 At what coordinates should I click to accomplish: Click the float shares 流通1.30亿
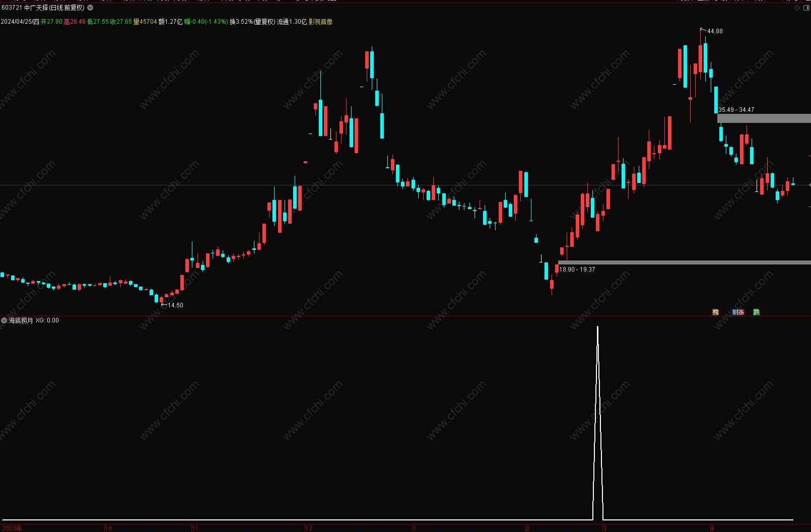(x=292, y=22)
